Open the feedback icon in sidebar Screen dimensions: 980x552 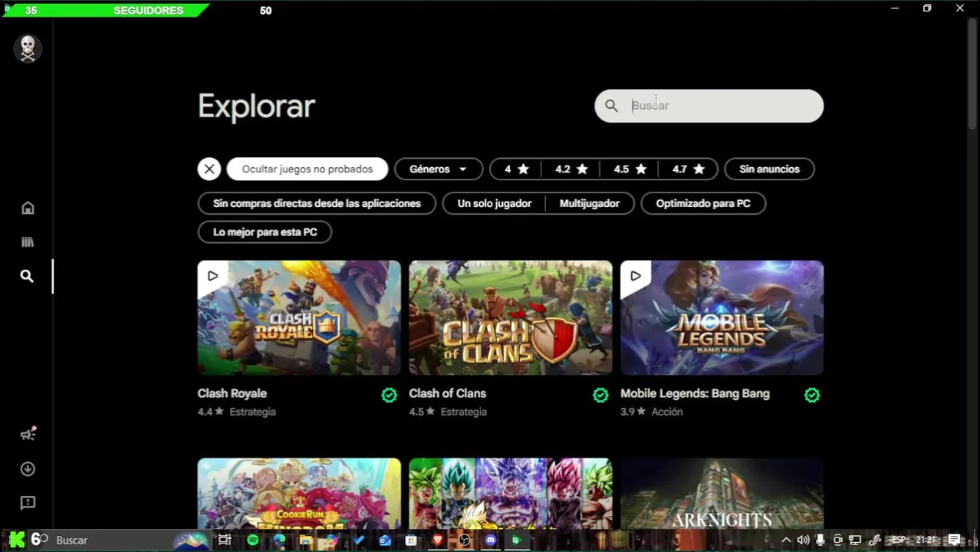(x=28, y=503)
